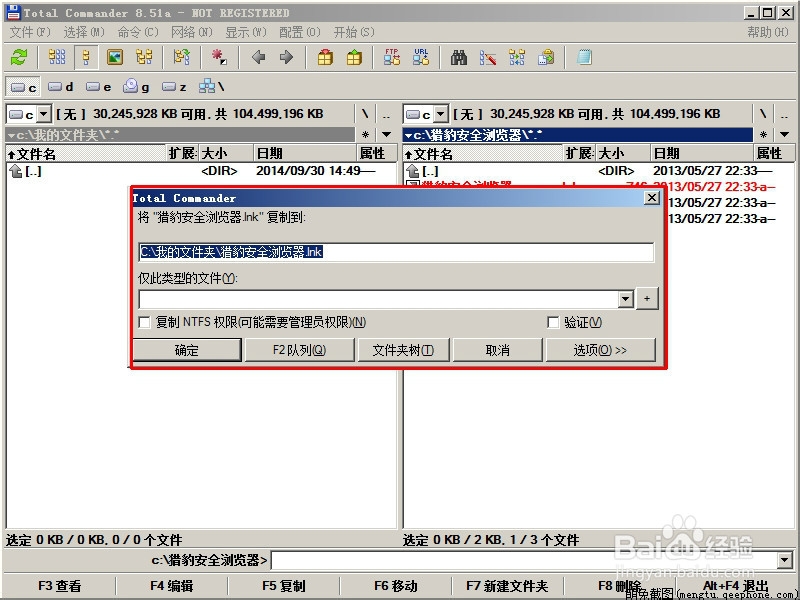
Task: Expand the 仅此类型的文件 combo box arrow
Action: (626, 299)
